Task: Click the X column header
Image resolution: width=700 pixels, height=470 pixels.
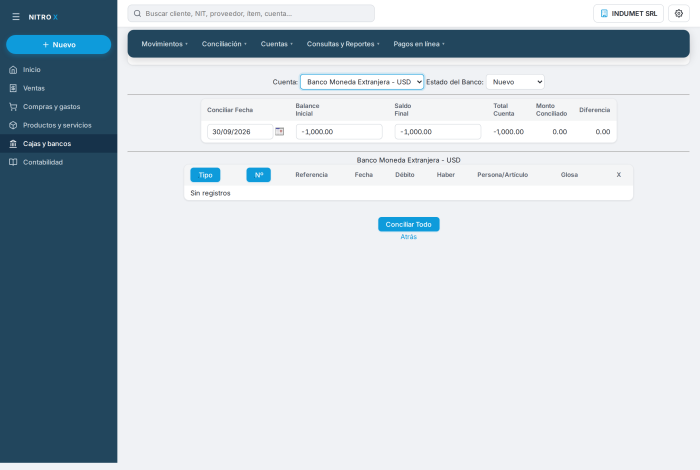Action: pyautogui.click(x=619, y=175)
